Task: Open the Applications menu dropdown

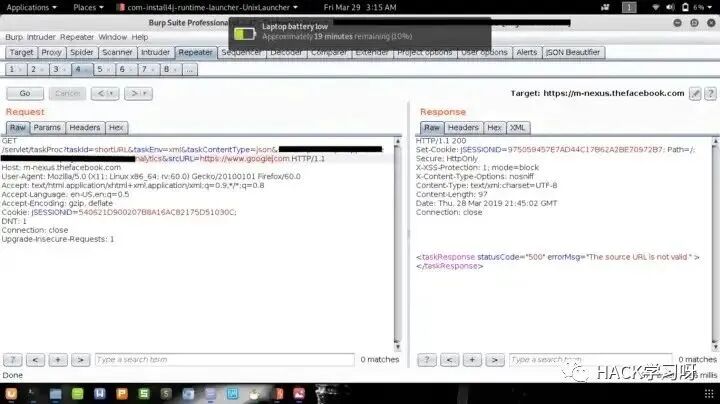Action: 32,7
